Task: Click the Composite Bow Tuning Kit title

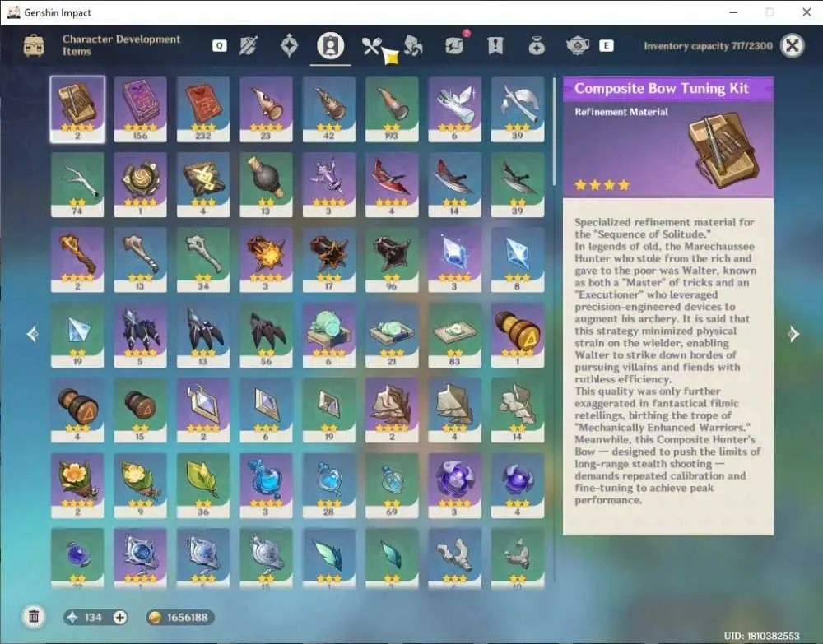Action: point(662,88)
